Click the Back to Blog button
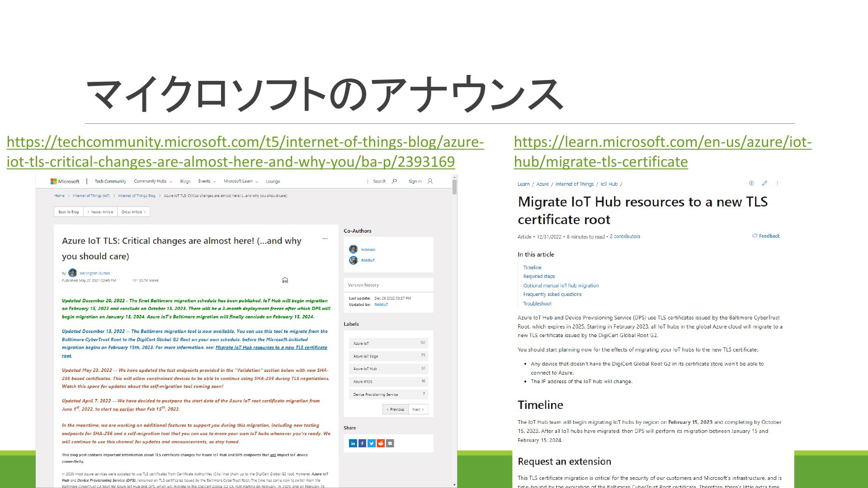The height and width of the screenshot is (488, 868). click(69, 212)
